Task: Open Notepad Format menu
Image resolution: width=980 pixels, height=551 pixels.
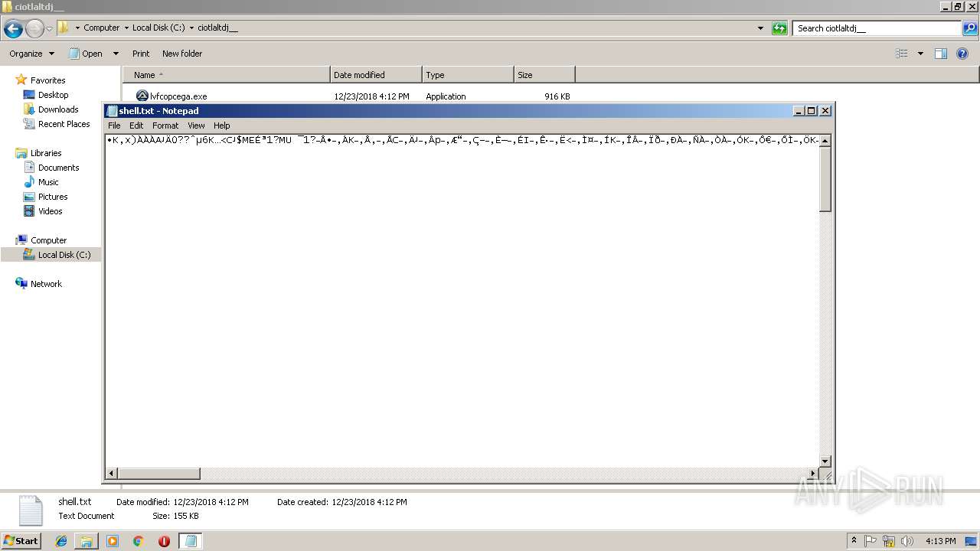Action: coord(165,126)
